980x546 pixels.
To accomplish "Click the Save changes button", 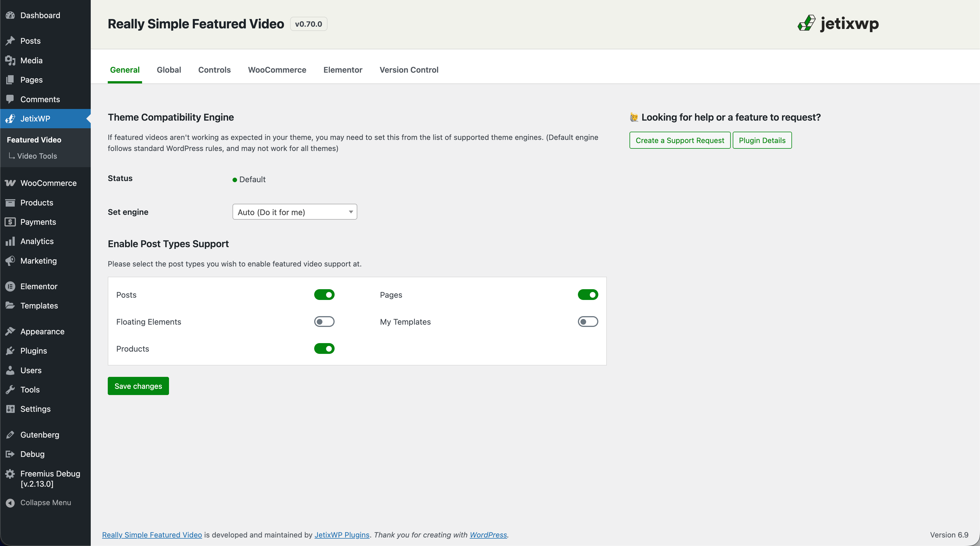I will (x=138, y=386).
